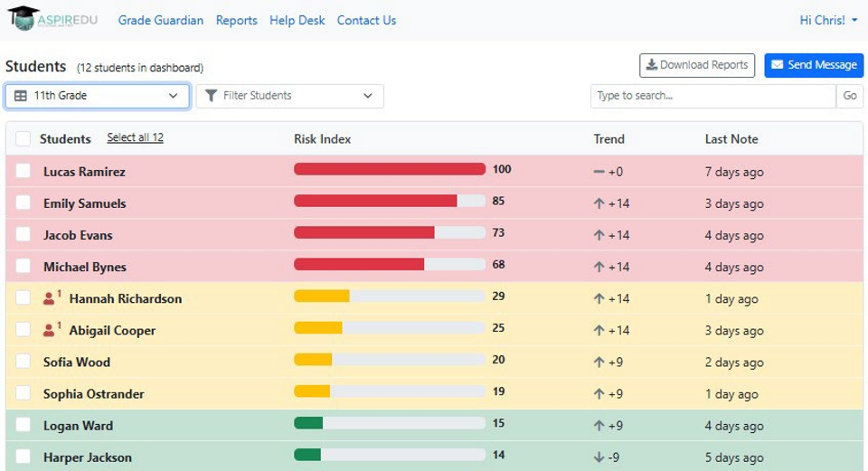Click Lucas Ramirez's red risk index bar
868x471 pixels.
pos(390,169)
